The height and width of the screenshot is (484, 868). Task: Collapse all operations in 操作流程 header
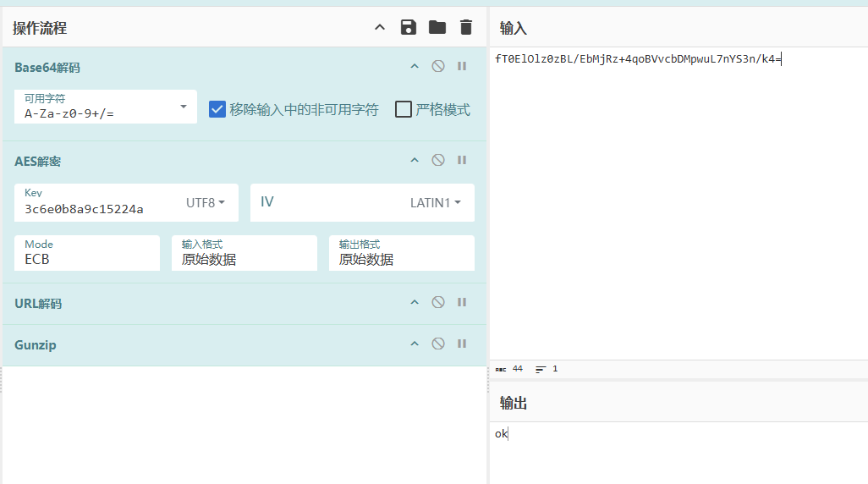(x=380, y=27)
